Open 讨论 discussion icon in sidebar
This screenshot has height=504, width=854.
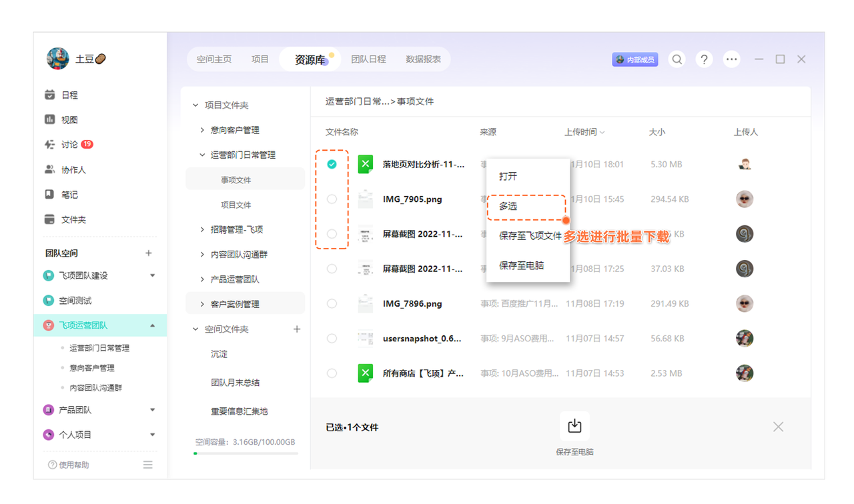[50, 145]
